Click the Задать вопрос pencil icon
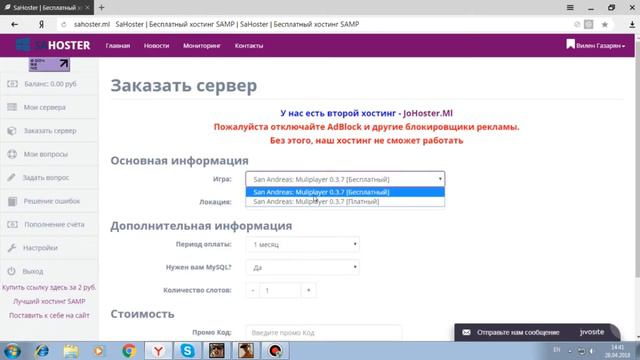 [11, 177]
